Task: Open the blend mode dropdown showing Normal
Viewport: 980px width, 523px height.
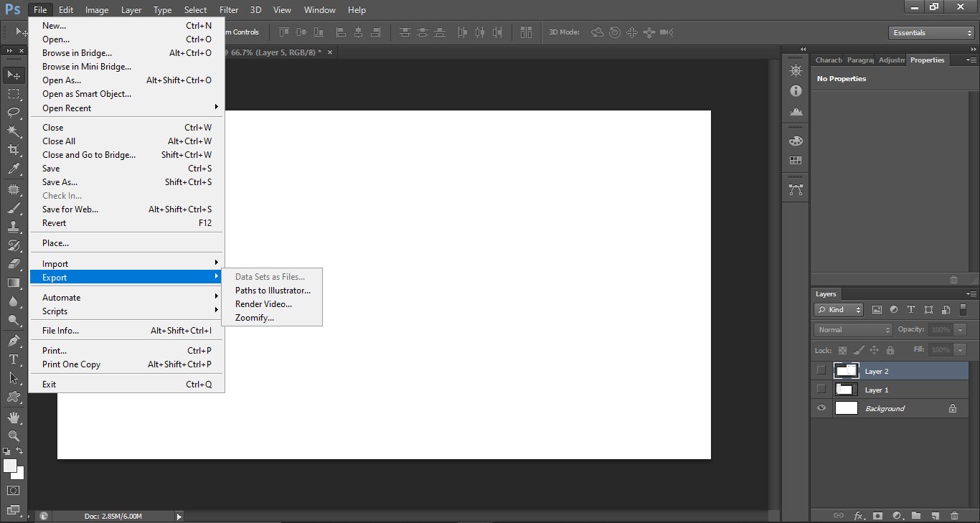Action: [x=852, y=329]
